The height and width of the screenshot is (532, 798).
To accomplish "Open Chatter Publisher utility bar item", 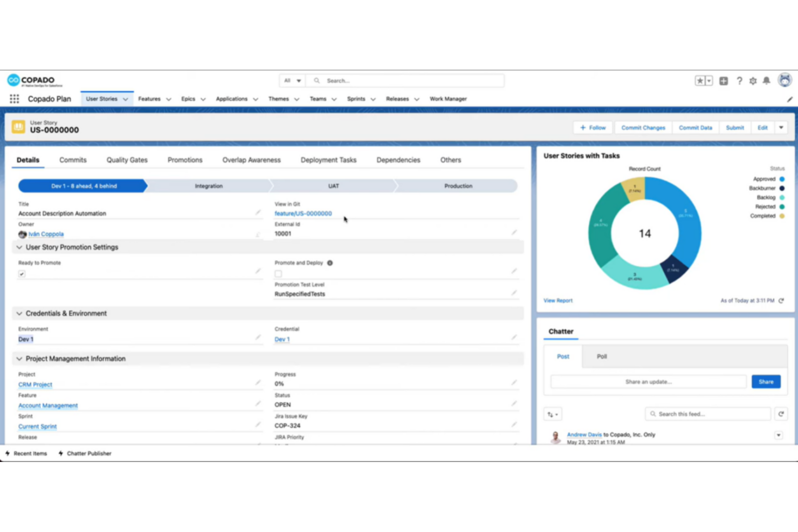I will click(85, 454).
